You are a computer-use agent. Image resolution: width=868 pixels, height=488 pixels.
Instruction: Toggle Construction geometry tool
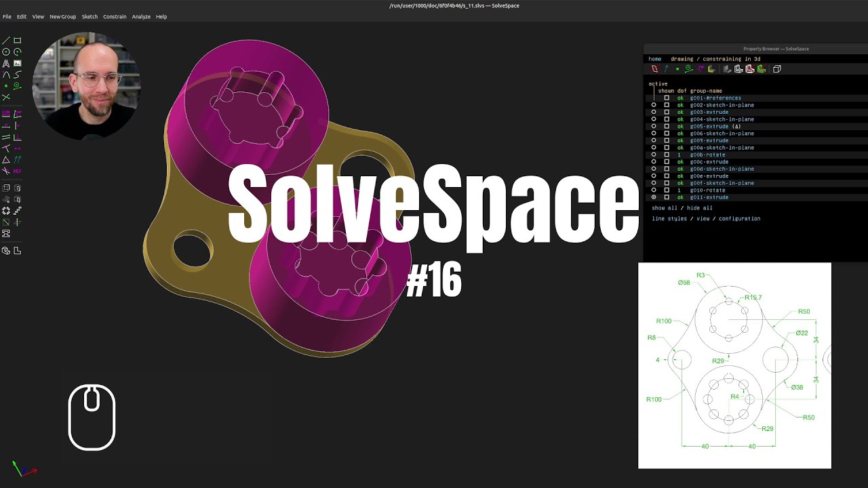click(18, 86)
